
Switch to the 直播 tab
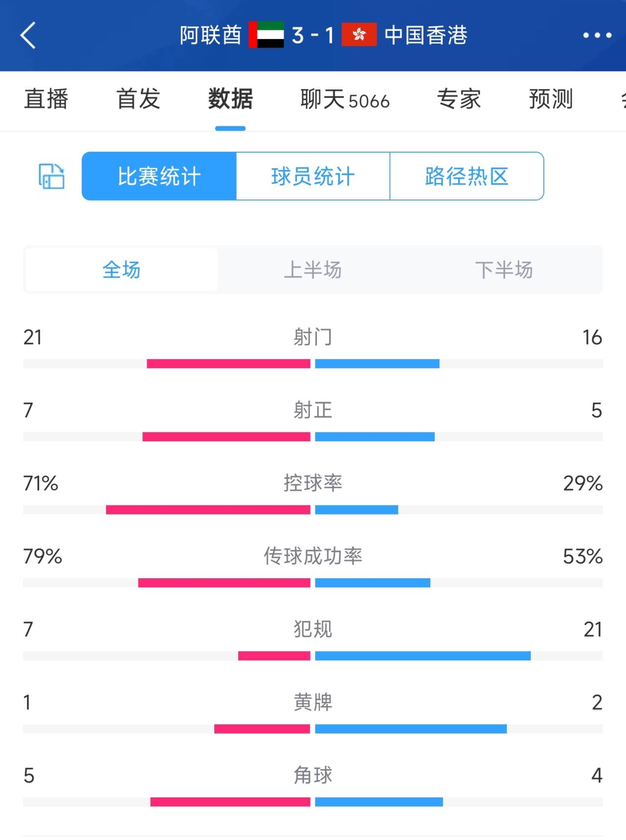(46, 99)
